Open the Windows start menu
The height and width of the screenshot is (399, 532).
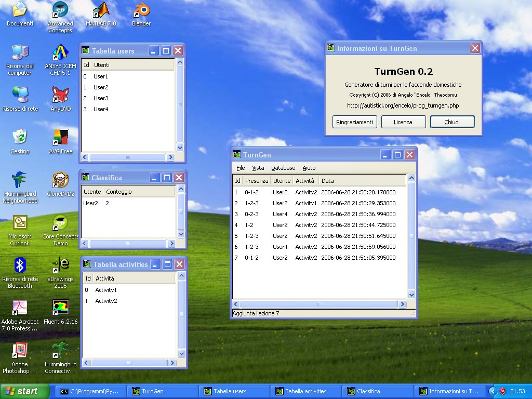[24, 391]
